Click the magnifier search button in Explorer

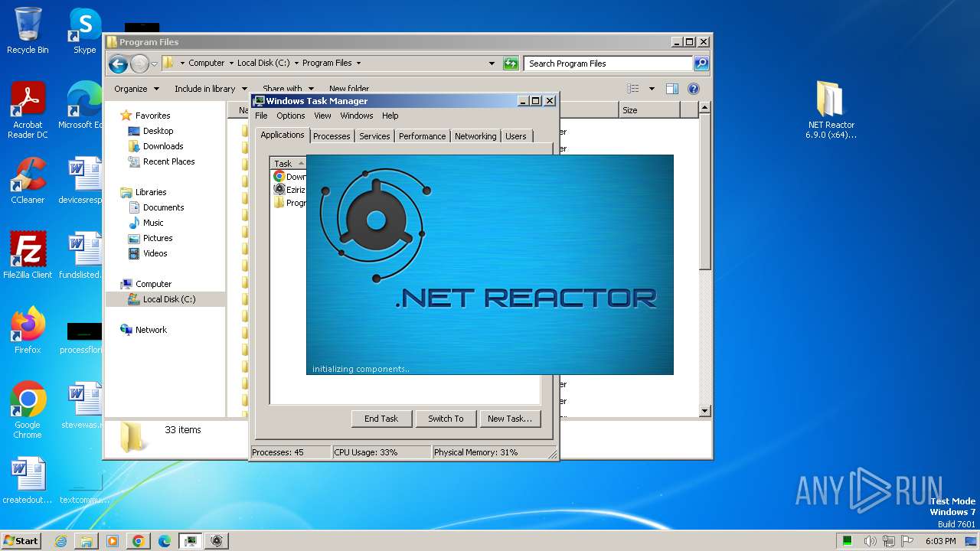pos(701,64)
